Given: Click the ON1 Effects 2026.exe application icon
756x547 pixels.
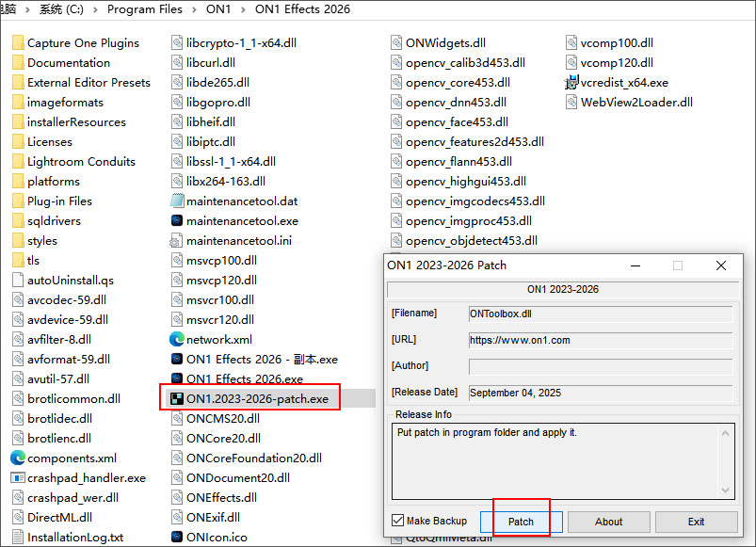Looking at the screenshot, I should pyautogui.click(x=177, y=378).
